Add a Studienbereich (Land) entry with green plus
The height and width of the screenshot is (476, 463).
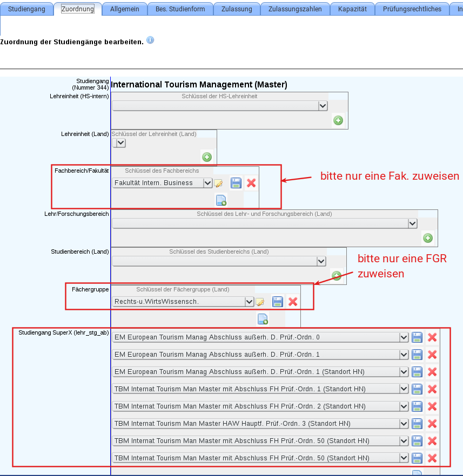coord(337,276)
